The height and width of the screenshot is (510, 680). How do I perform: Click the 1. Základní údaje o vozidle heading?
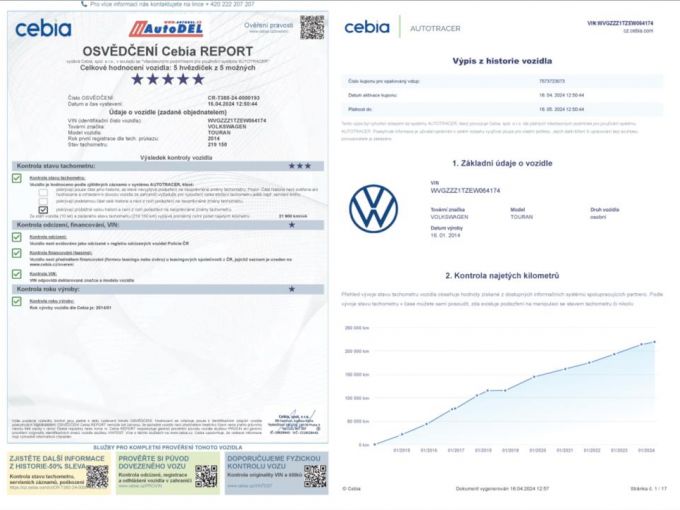(502, 163)
